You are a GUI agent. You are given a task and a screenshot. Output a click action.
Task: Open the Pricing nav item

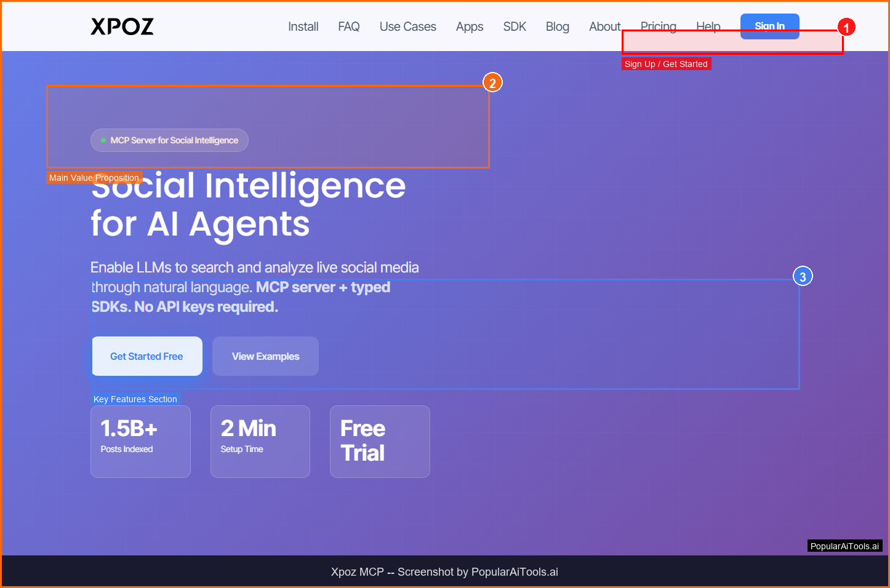coord(658,26)
